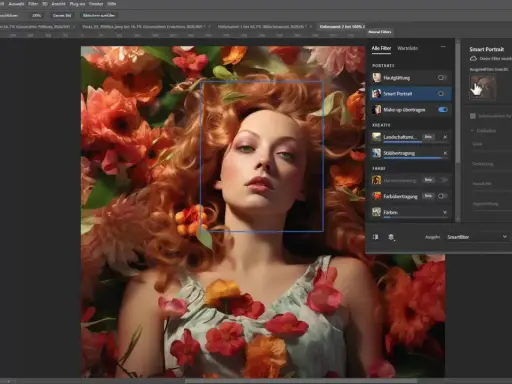Click the Bildschirm ausfüllen button
Screen dimensions: 512x384
tap(99, 15)
